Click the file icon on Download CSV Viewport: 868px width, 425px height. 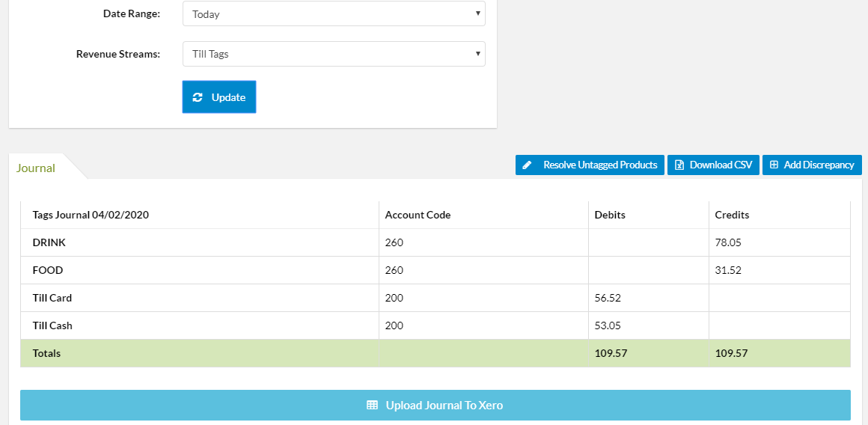point(679,165)
